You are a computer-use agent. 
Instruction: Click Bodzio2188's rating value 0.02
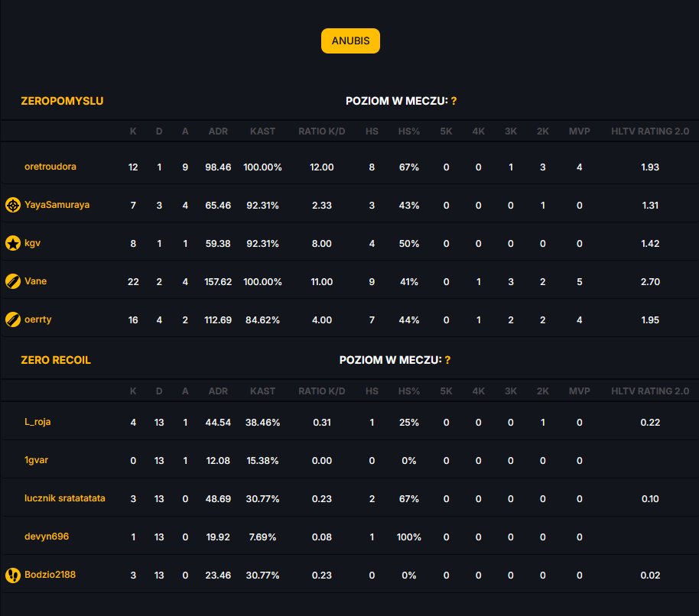pyautogui.click(x=650, y=575)
